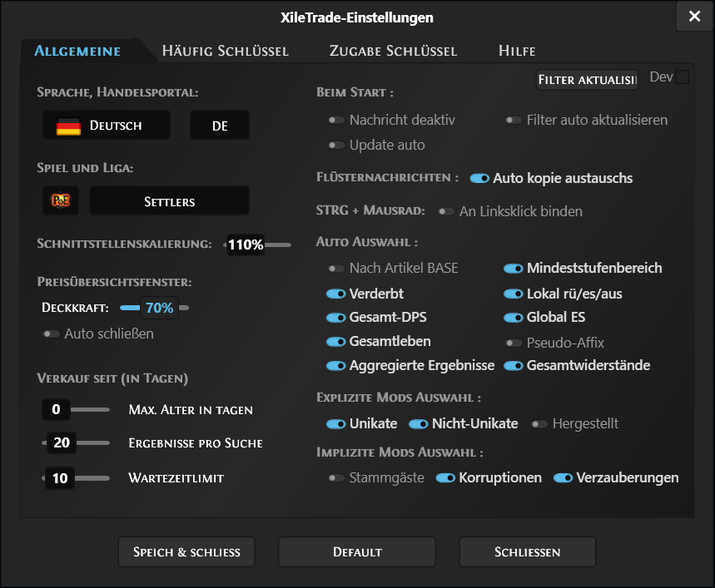The height and width of the screenshot is (588, 715).
Task: Close the settings window with X
Action: (x=694, y=17)
